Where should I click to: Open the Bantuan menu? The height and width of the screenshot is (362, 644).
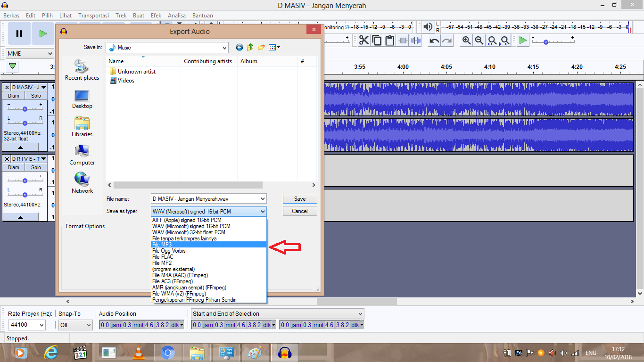click(203, 16)
